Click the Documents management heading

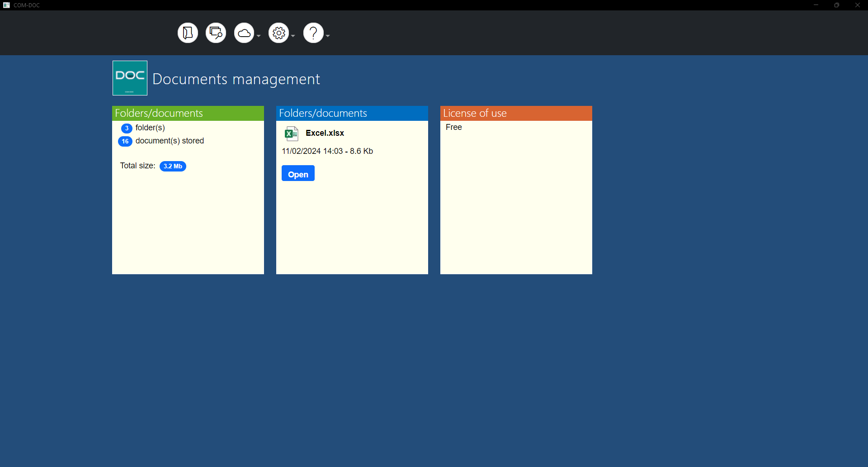pos(236,79)
